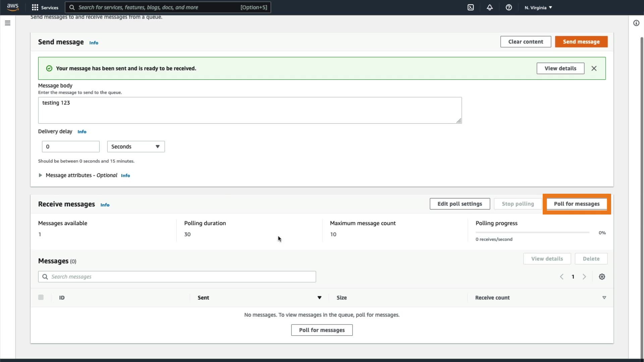
Task: Open messages table preferences gear
Action: click(x=602, y=277)
